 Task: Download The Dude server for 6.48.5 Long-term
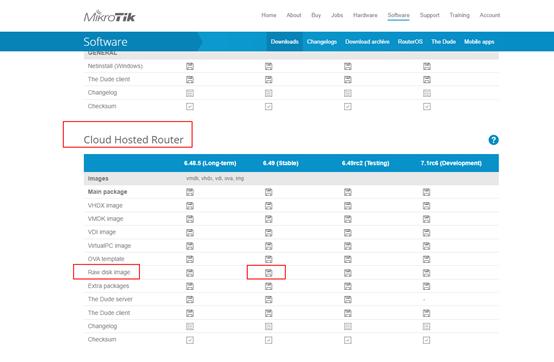pos(190,299)
